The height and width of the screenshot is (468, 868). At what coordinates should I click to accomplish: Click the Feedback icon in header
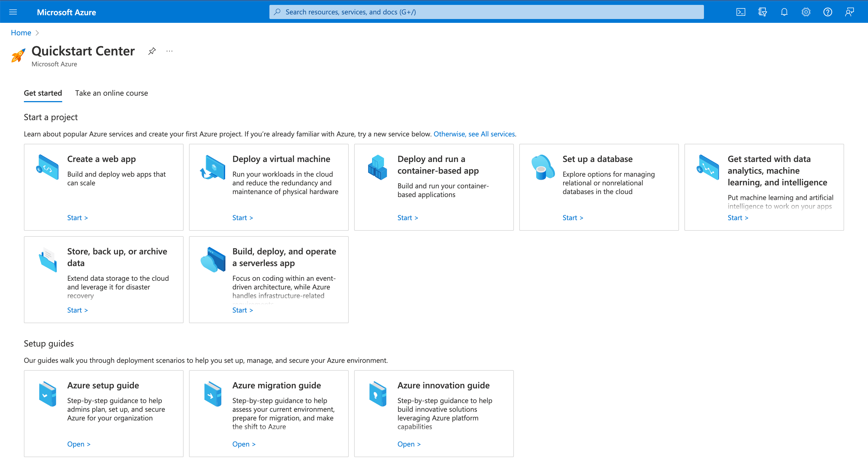pyautogui.click(x=849, y=12)
